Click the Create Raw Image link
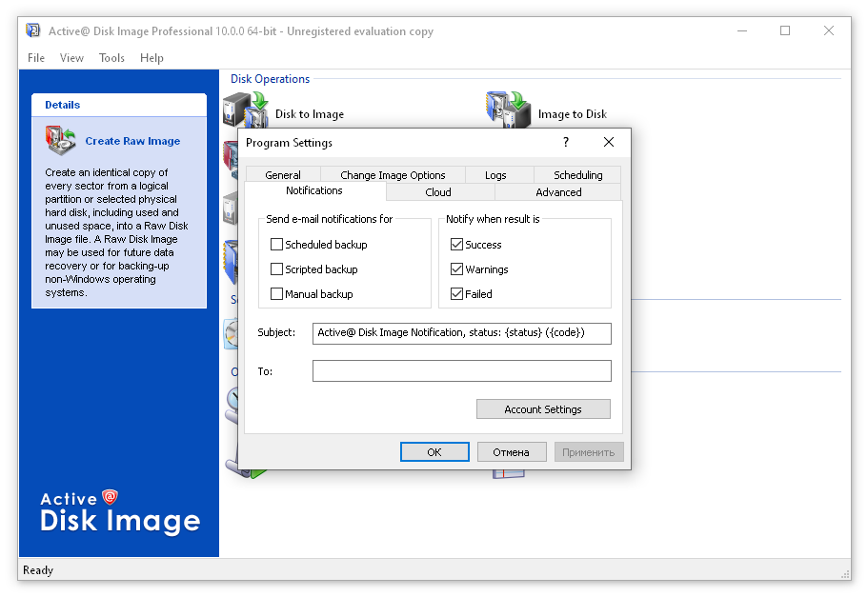Image resolution: width=868 pixels, height=597 pixels. click(132, 141)
